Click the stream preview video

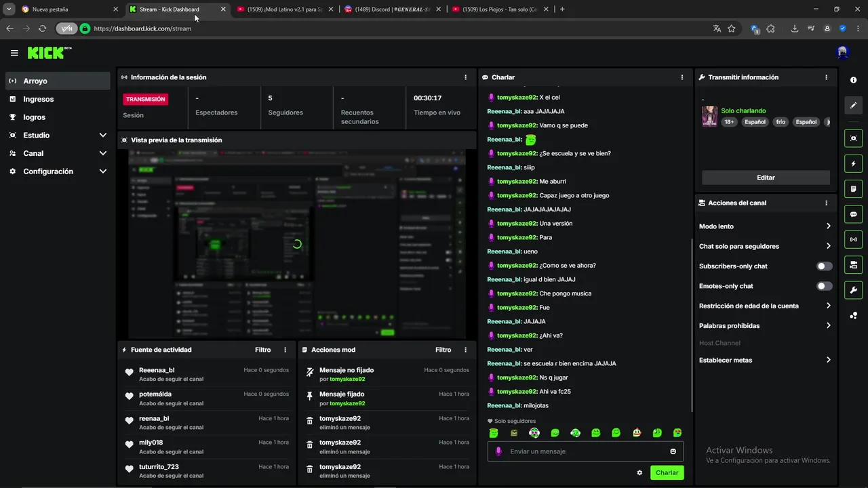point(297,244)
